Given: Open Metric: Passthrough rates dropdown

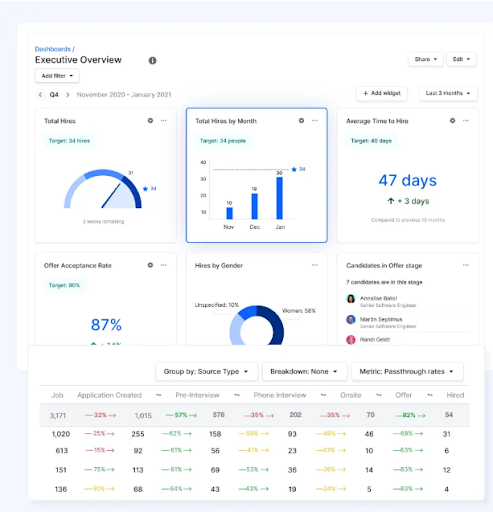Looking at the screenshot, I should (407, 371).
